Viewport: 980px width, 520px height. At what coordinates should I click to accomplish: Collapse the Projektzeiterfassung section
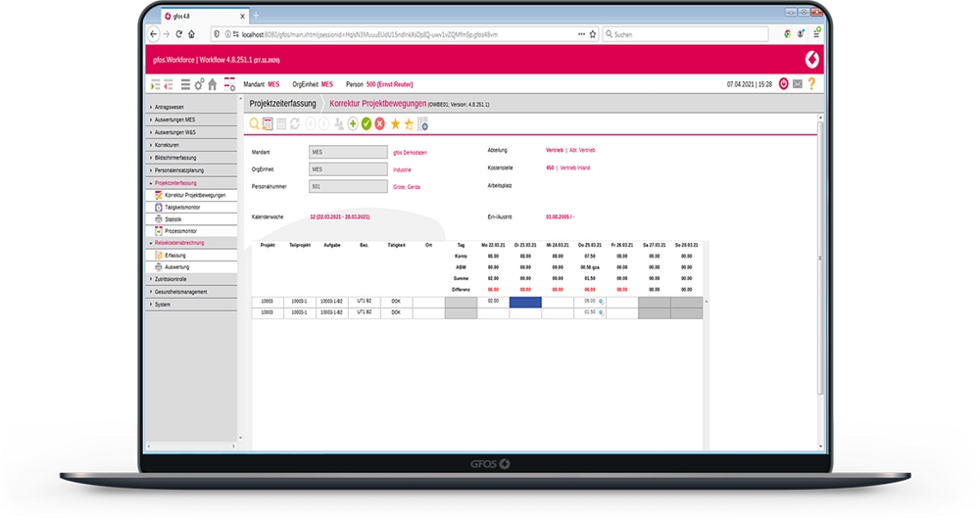tap(191, 183)
